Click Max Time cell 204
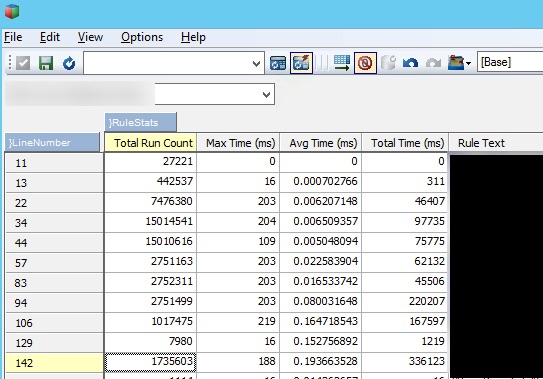Image resolution: width=543 pixels, height=379 pixels. tap(238, 222)
